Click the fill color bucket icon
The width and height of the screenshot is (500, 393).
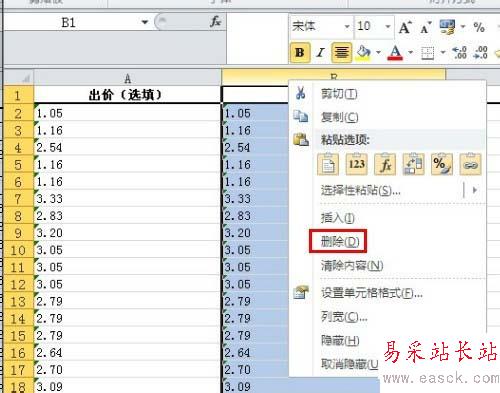pos(363,53)
